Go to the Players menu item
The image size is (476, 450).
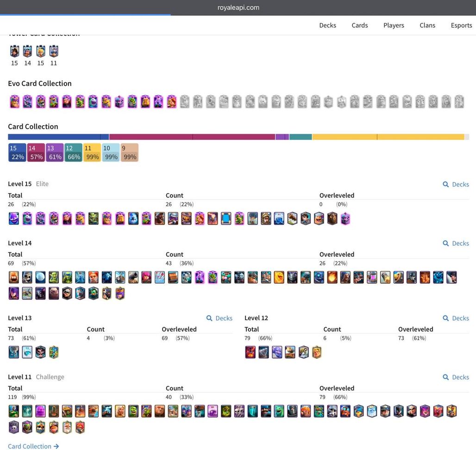coord(394,25)
